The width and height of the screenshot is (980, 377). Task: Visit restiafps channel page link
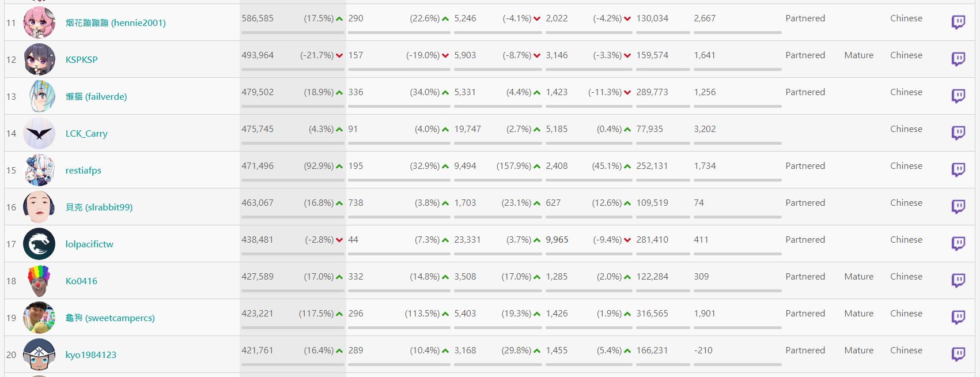[x=83, y=170]
